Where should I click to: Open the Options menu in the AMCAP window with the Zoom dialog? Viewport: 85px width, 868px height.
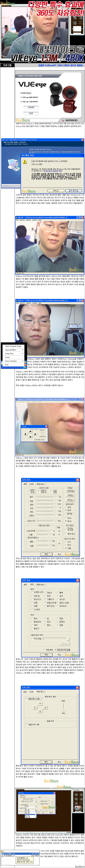pos(28,402)
